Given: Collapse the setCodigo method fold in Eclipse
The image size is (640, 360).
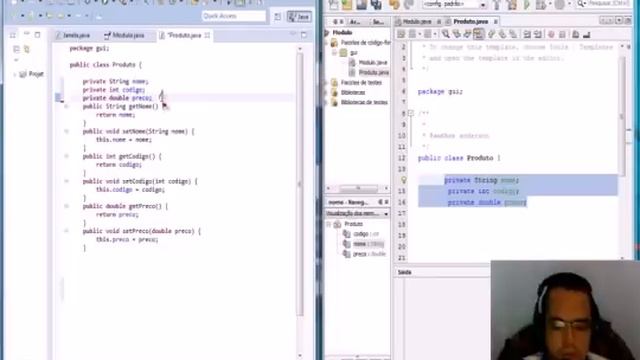Looking at the screenshot, I should point(66,181).
